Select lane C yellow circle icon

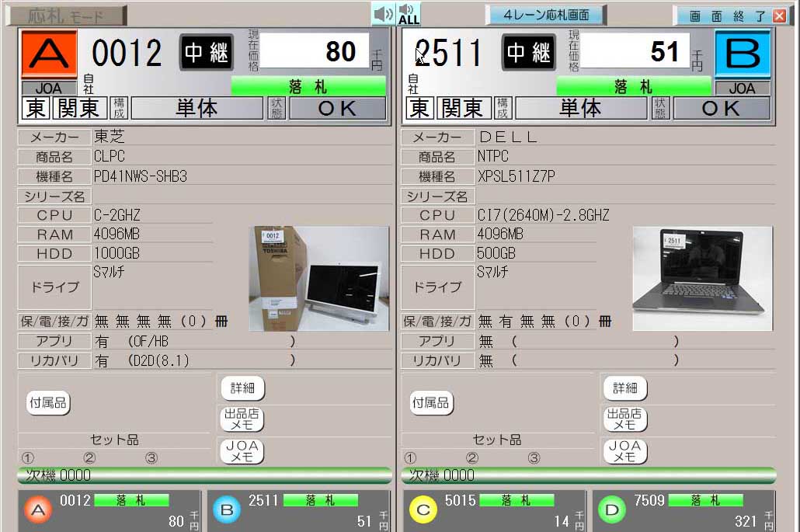423,509
